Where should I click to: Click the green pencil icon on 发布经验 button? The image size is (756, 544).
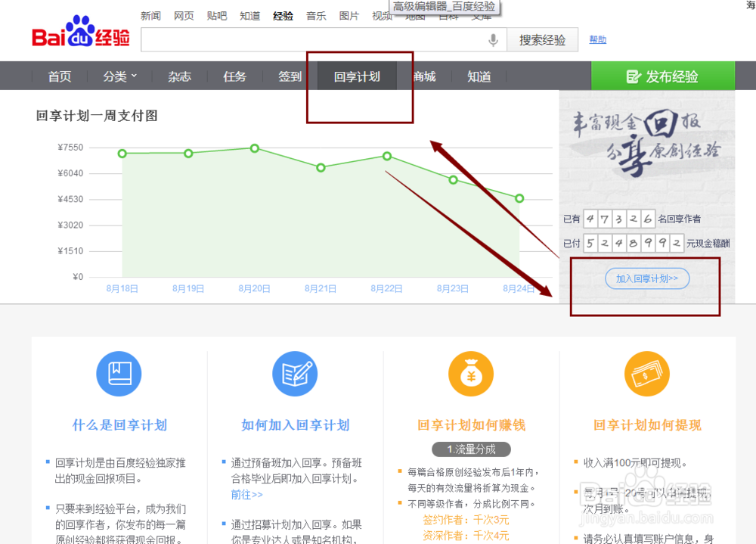point(633,76)
